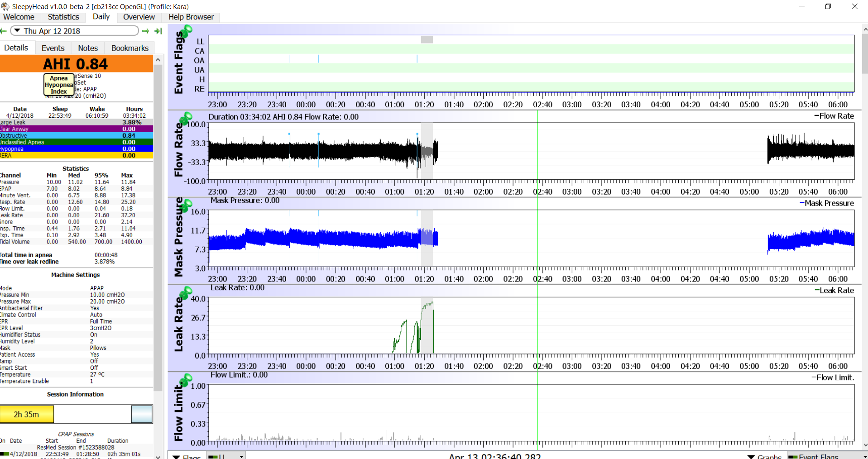Click graph area scroll-up arrow

864,29
